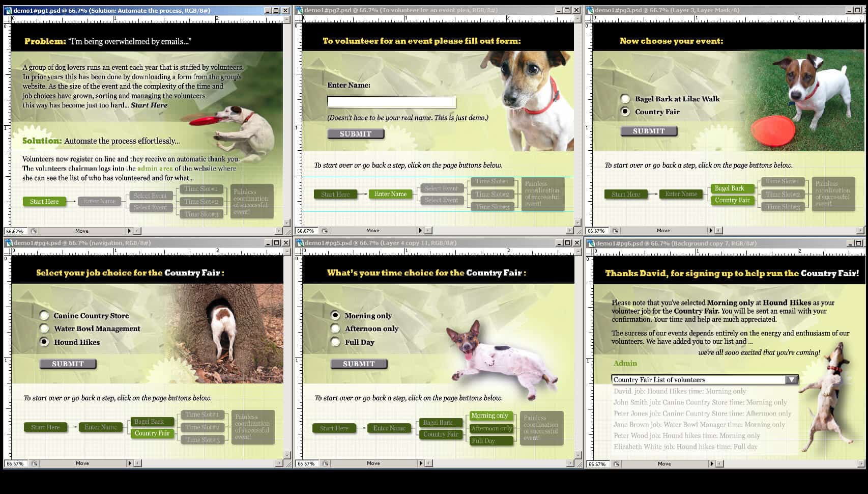868x494 pixels.
Task: Click the scroll-down arrow in pg1 window
Action: point(286,223)
